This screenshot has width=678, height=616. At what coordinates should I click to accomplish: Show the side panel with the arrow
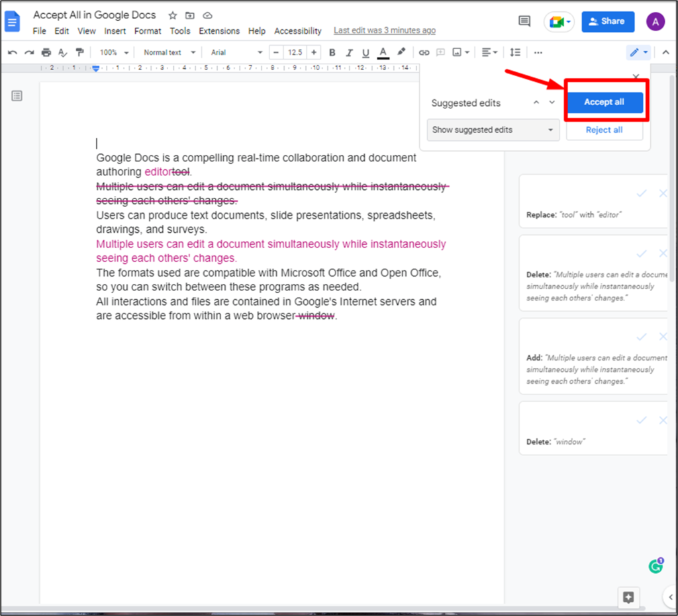pos(670,597)
